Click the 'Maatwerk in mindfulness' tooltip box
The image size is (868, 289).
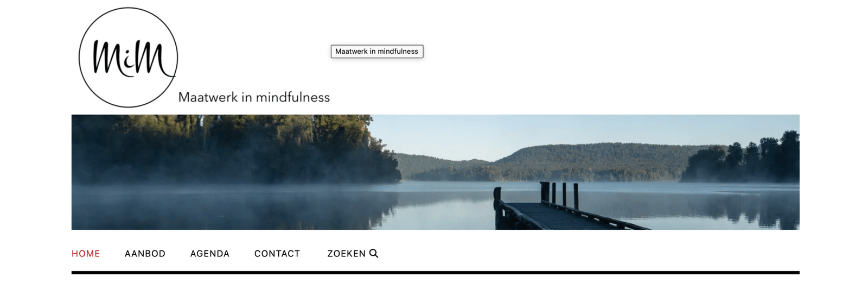(x=377, y=51)
